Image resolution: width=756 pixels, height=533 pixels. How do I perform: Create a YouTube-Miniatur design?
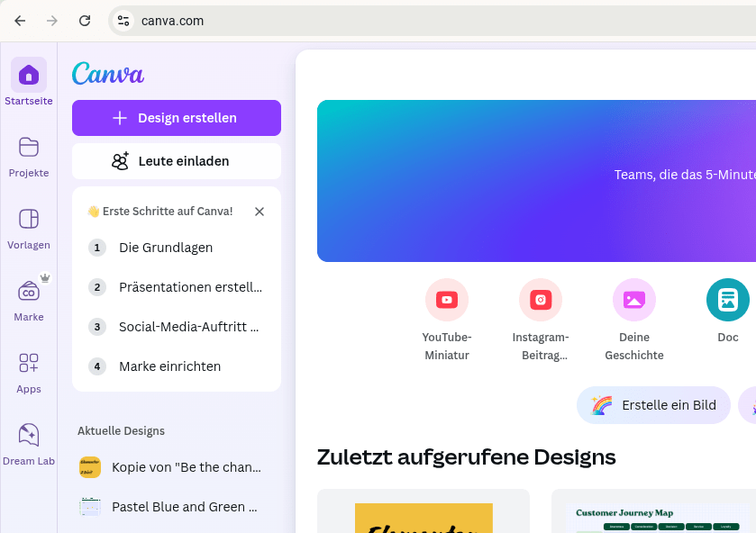447,300
